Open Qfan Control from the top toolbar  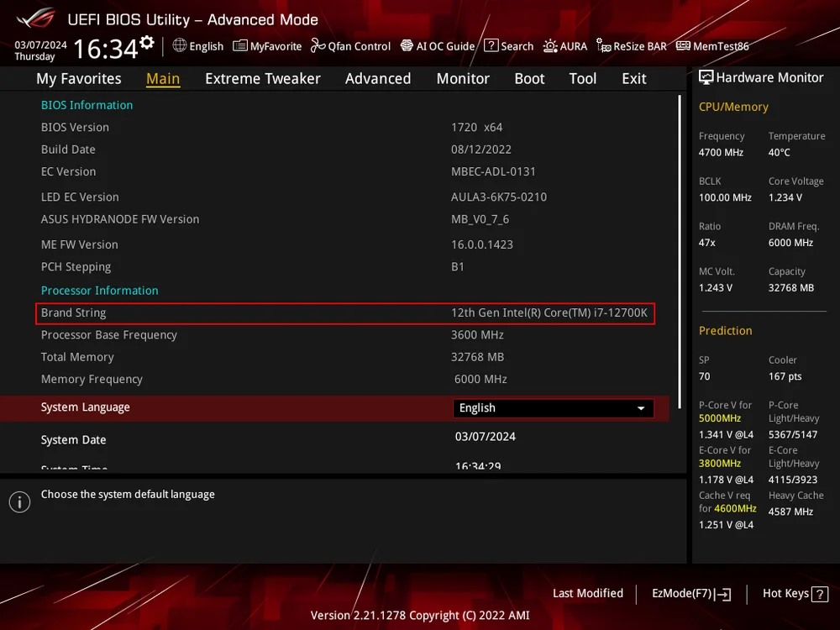pos(350,46)
